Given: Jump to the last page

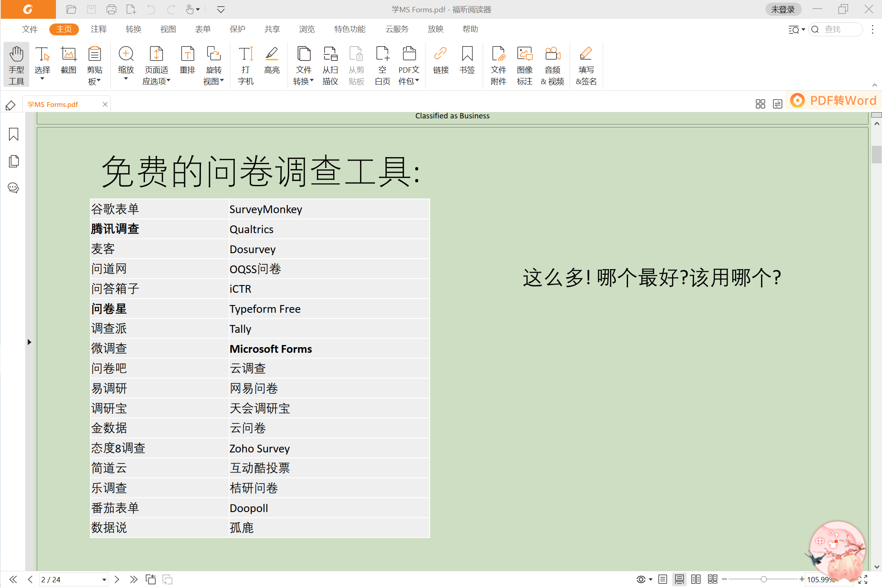Looking at the screenshot, I should pos(134,579).
